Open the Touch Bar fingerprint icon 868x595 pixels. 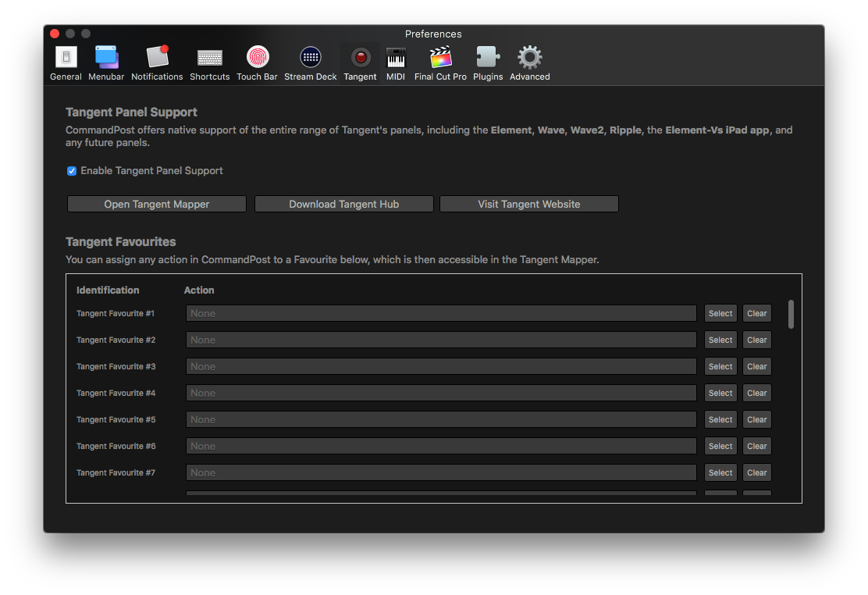click(258, 58)
